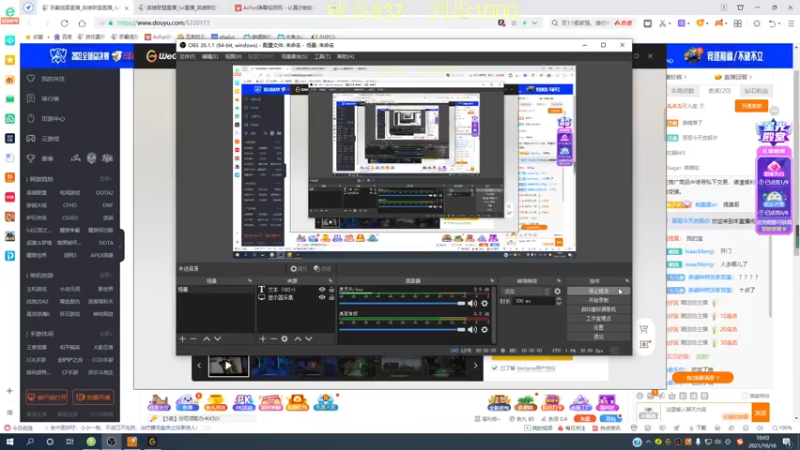Open browser extensions grid icon
The height and width of the screenshot is (450, 800).
[738, 23]
